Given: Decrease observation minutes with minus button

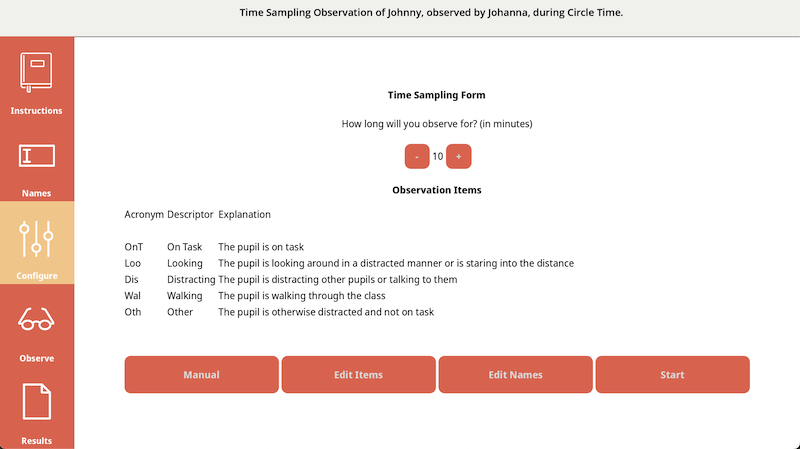Looking at the screenshot, I should coord(417,157).
